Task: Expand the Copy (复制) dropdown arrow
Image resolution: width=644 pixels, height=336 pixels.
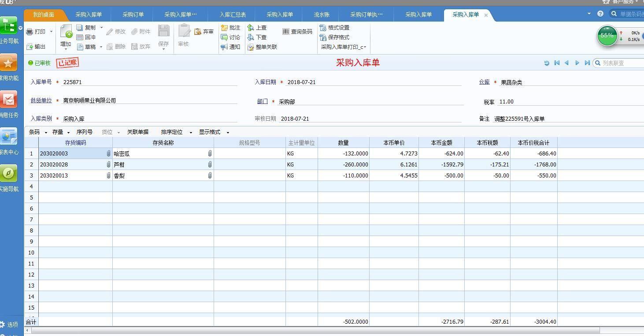Action: pyautogui.click(x=101, y=27)
